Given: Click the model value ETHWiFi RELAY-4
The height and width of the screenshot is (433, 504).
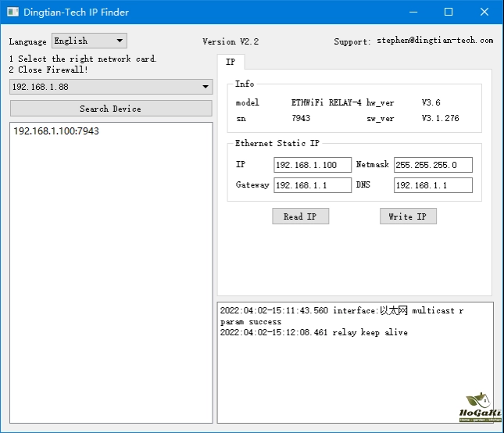Looking at the screenshot, I should [x=326, y=102].
